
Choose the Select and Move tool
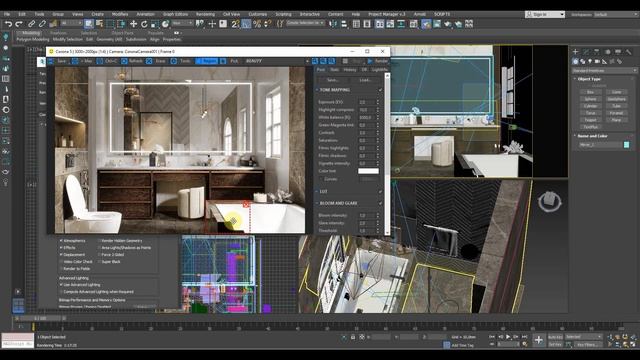tap(133, 24)
